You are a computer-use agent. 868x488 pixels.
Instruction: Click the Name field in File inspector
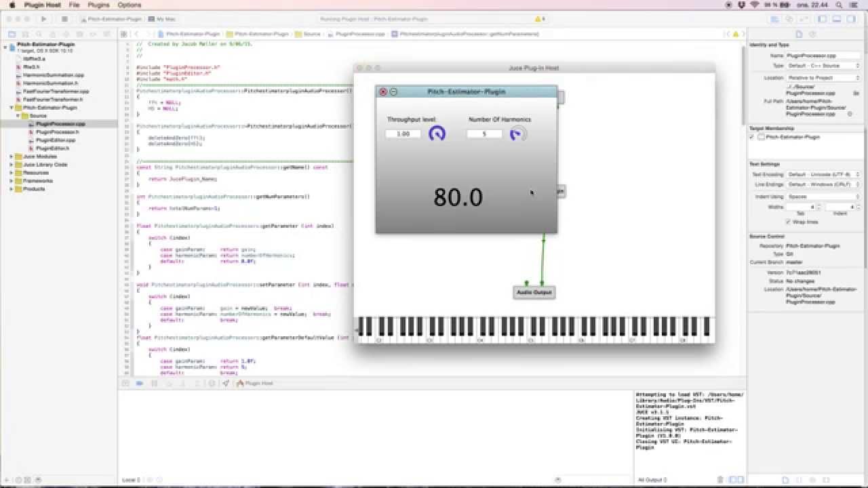pyautogui.click(x=823, y=56)
